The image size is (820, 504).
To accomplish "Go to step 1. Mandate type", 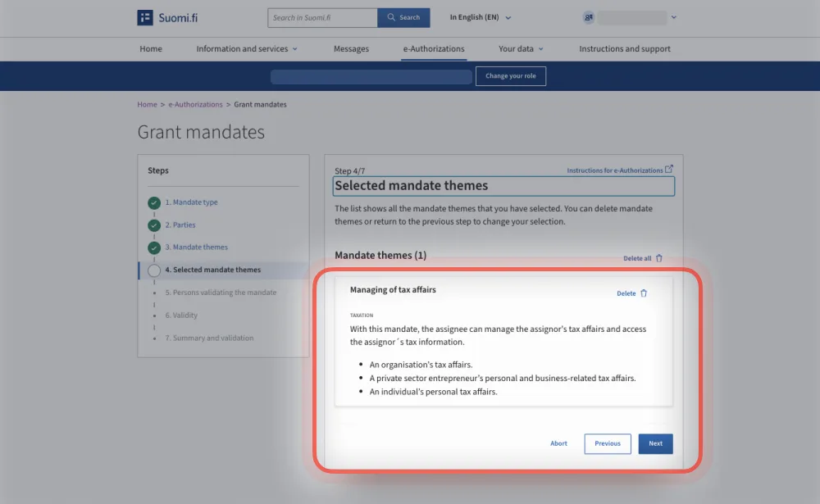I will pos(191,202).
